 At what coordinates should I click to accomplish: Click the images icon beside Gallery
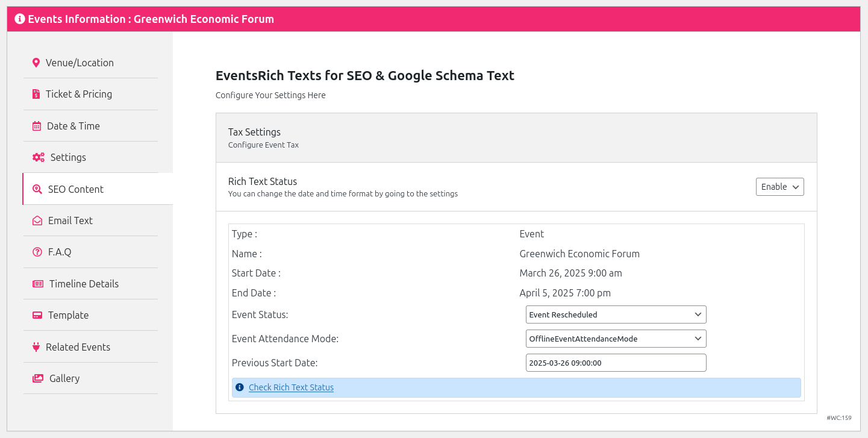[38, 378]
